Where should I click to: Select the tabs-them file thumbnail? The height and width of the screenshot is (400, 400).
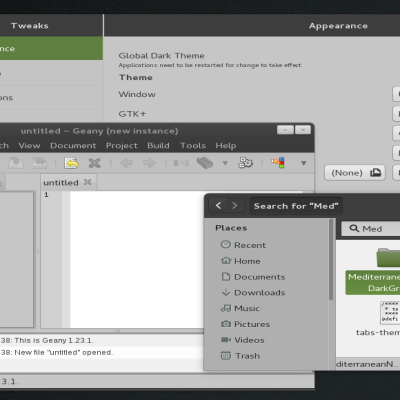389,313
